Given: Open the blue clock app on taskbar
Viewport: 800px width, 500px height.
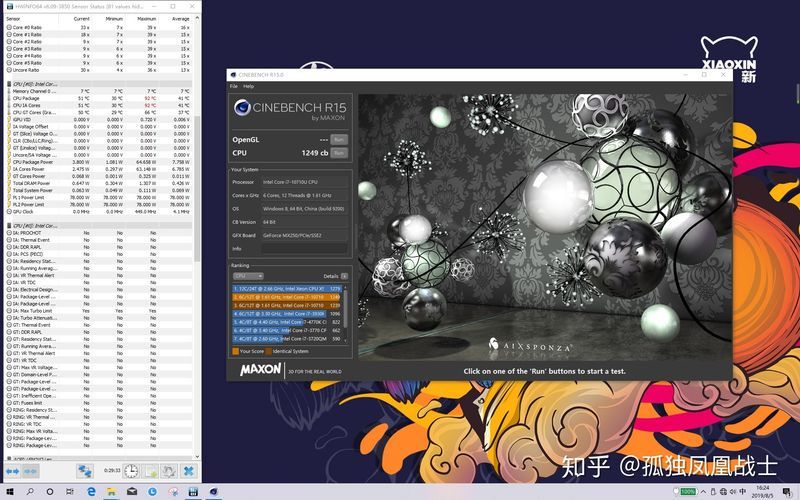Looking at the screenshot, I should pyautogui.click(x=152, y=492).
